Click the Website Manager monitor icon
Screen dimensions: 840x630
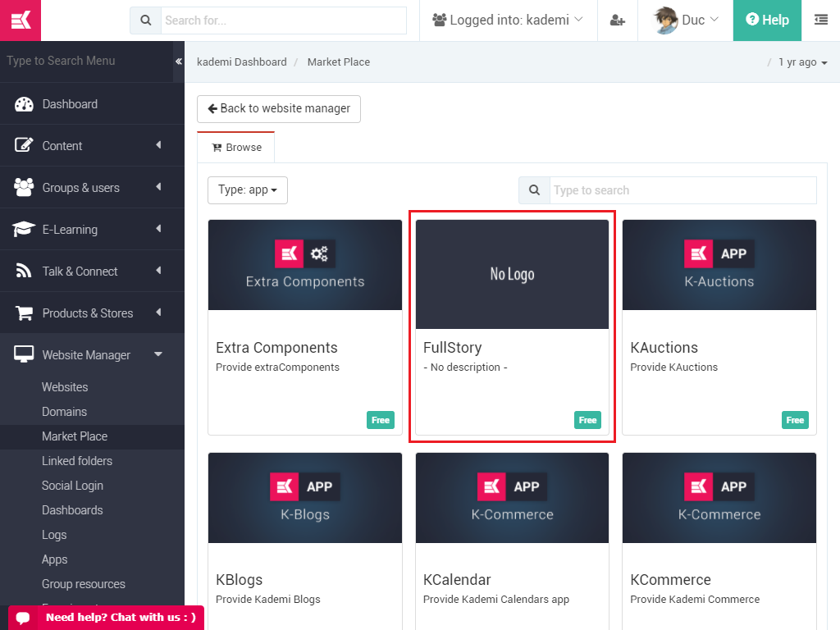click(x=24, y=354)
